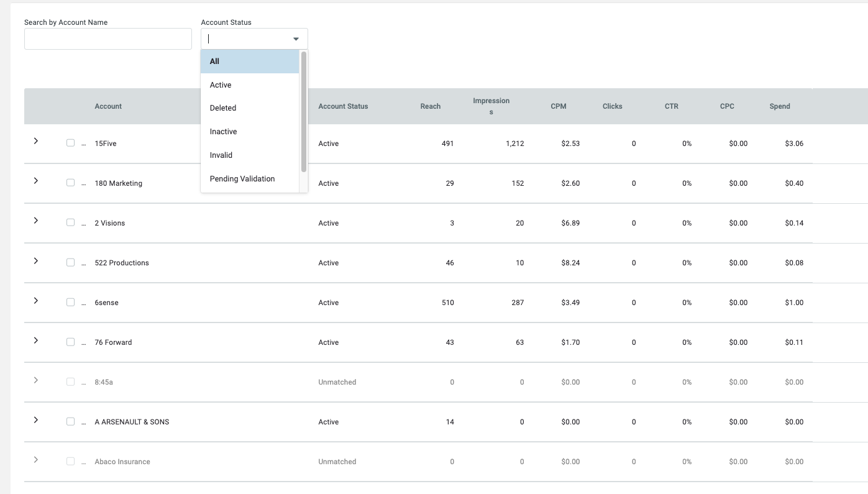
Task: Expand the 6sense account row
Action: click(x=36, y=300)
